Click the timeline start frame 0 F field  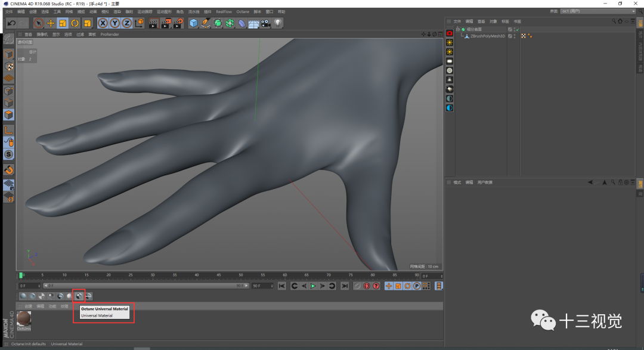click(x=30, y=286)
